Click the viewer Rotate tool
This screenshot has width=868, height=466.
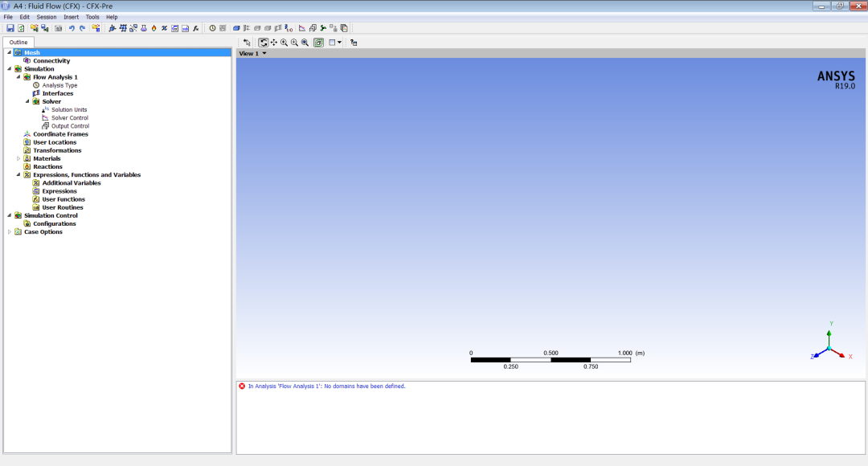pyautogui.click(x=264, y=43)
